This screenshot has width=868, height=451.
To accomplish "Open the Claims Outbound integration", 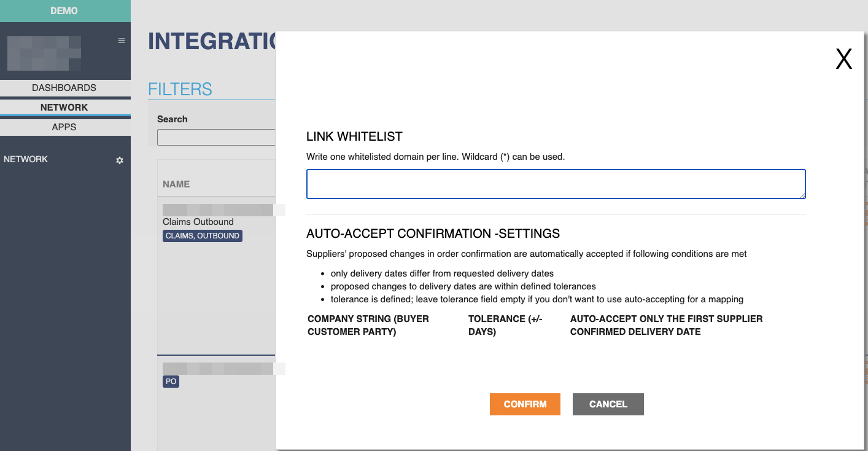I will 198,222.
